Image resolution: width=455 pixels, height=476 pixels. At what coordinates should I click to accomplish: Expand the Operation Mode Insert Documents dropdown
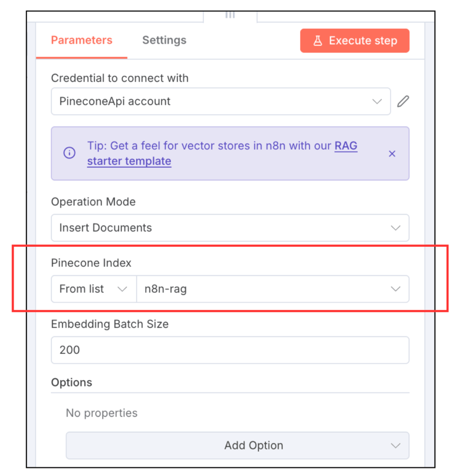tap(230, 228)
